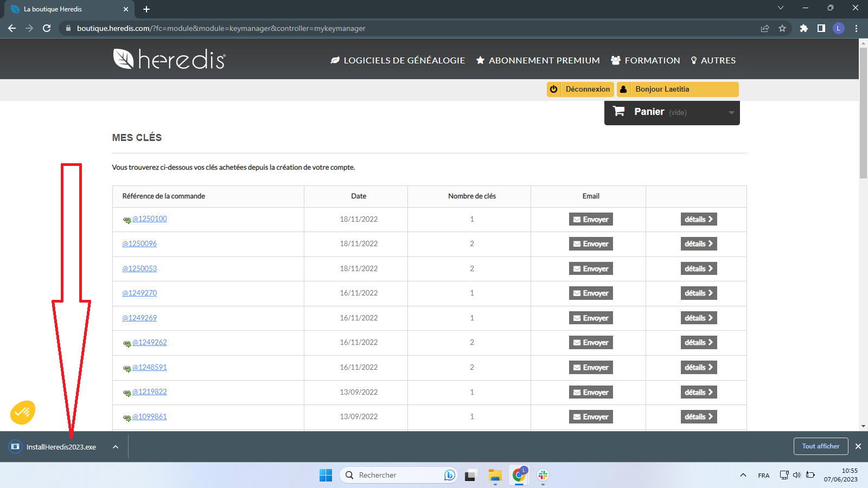Image resolution: width=868 pixels, height=488 pixels.
Task: Open chevron next to InstallHeredis2023.exe
Action: [x=114, y=446]
